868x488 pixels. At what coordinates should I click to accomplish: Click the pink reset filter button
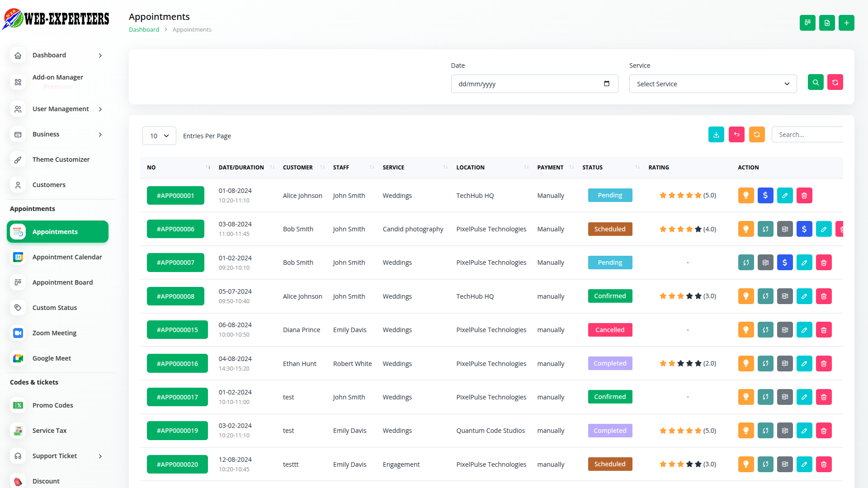[835, 82]
